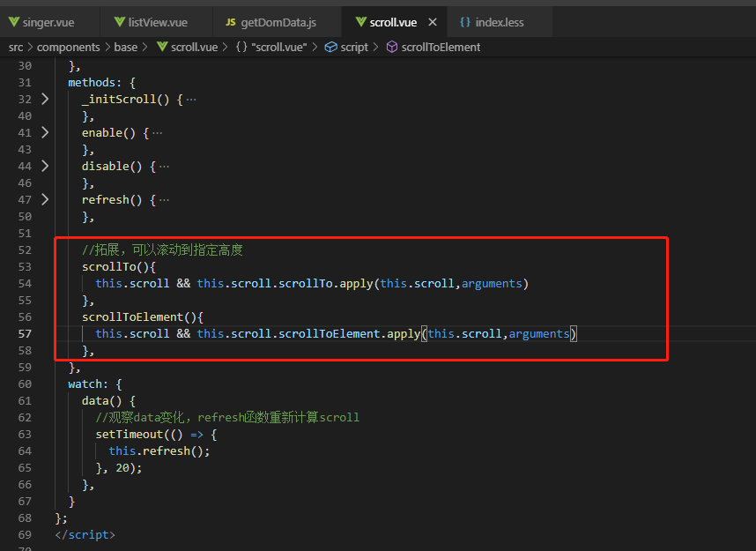Click the scrollToElement method icon in breadcrumb

[392, 47]
